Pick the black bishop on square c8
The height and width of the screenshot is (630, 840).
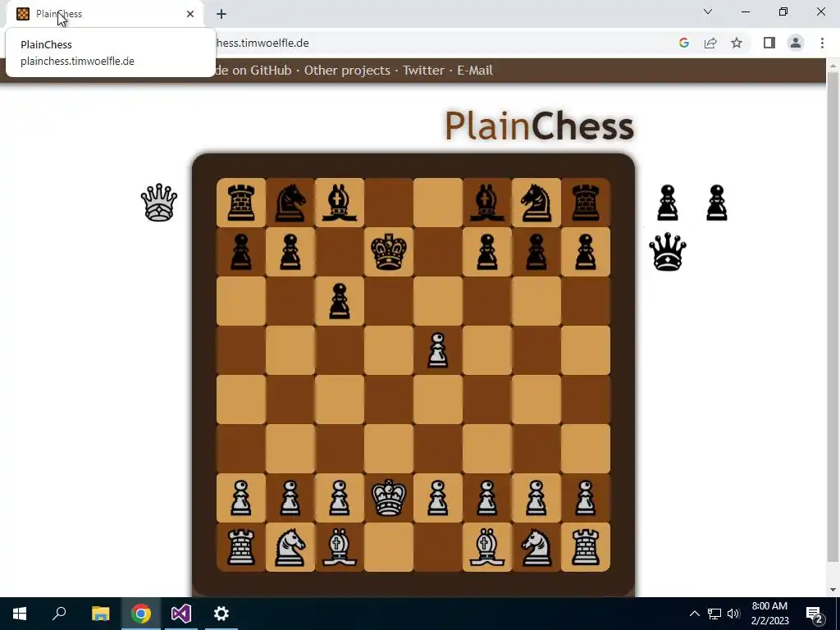pyautogui.click(x=340, y=203)
